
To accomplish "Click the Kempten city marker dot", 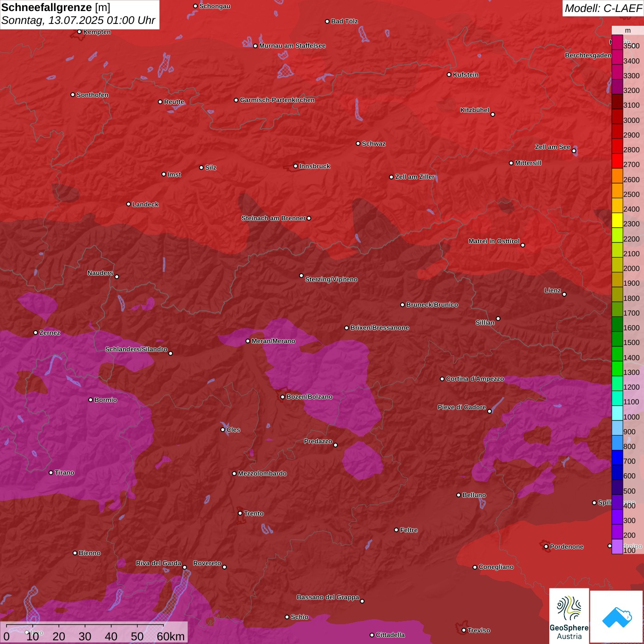I will click(x=80, y=32).
